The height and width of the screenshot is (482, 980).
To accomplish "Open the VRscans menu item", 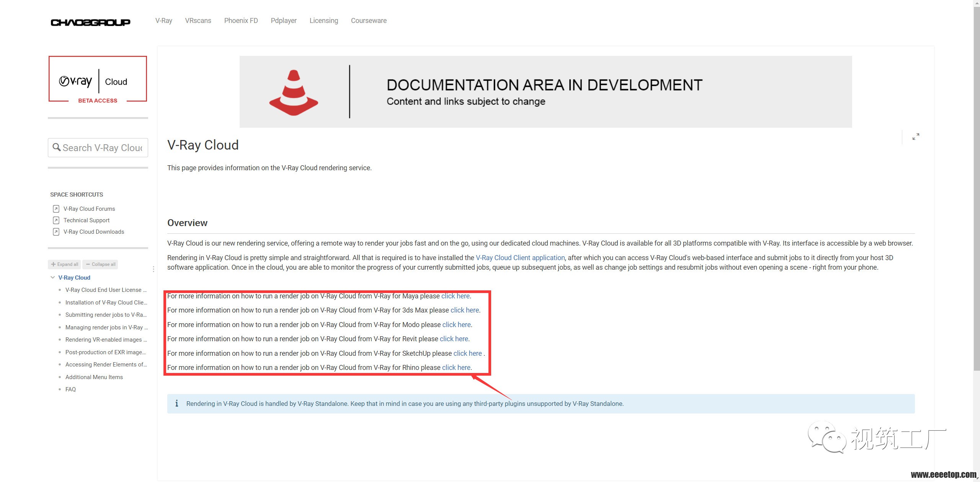I will [198, 21].
